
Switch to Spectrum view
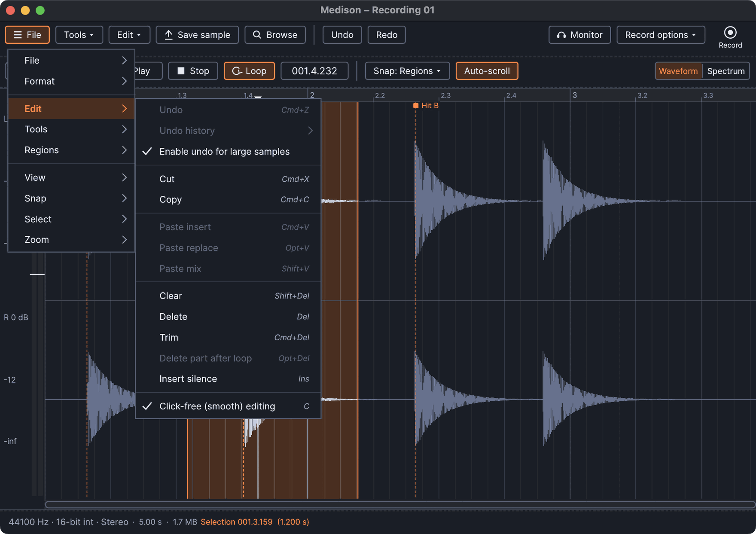click(x=726, y=71)
